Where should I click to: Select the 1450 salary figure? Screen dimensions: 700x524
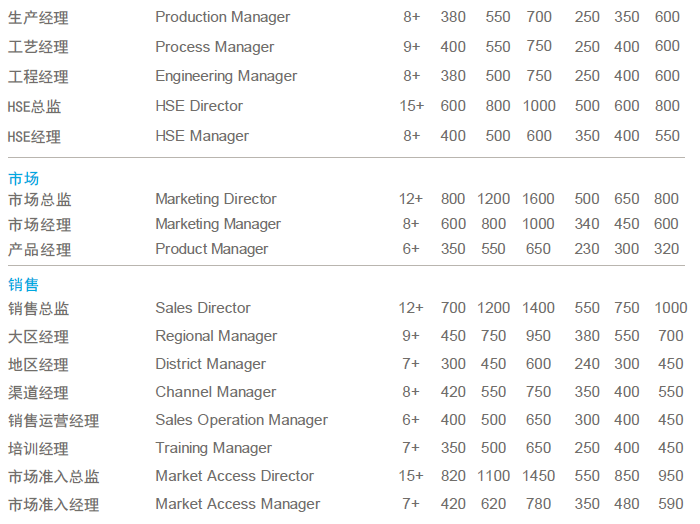(538, 476)
